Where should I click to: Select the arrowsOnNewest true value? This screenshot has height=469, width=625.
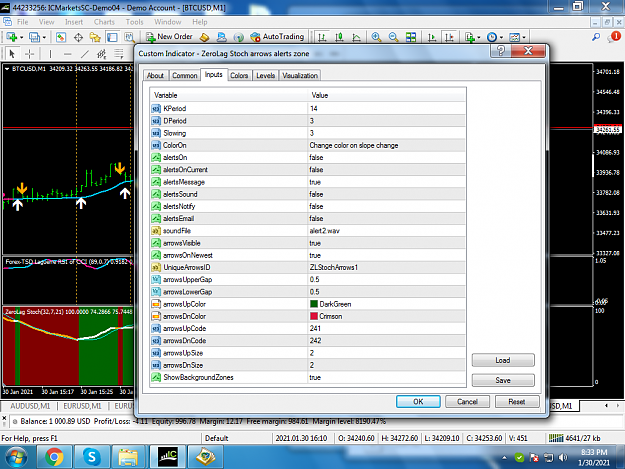pos(315,255)
